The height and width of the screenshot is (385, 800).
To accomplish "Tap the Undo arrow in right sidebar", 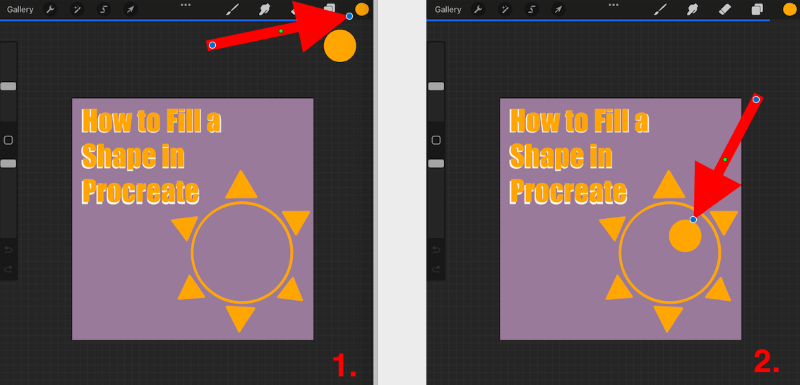I will click(436, 250).
